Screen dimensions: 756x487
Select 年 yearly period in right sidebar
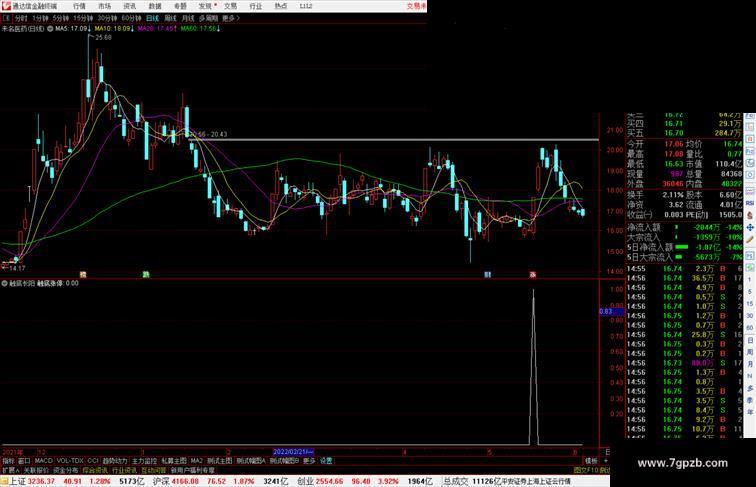click(x=750, y=412)
